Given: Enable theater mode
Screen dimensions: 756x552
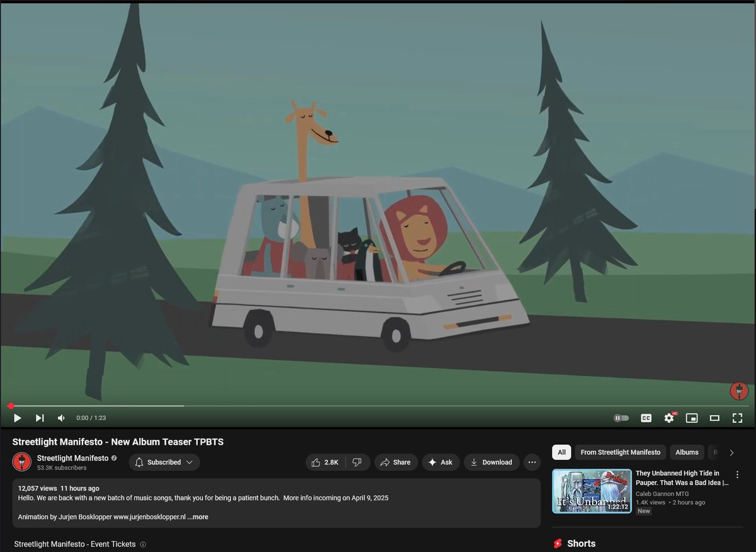Looking at the screenshot, I should coord(714,418).
